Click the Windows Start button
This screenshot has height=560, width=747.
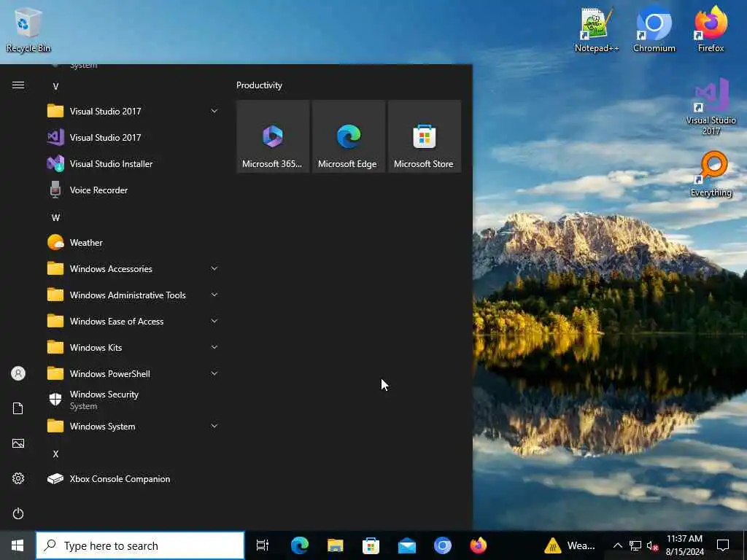tap(18, 545)
